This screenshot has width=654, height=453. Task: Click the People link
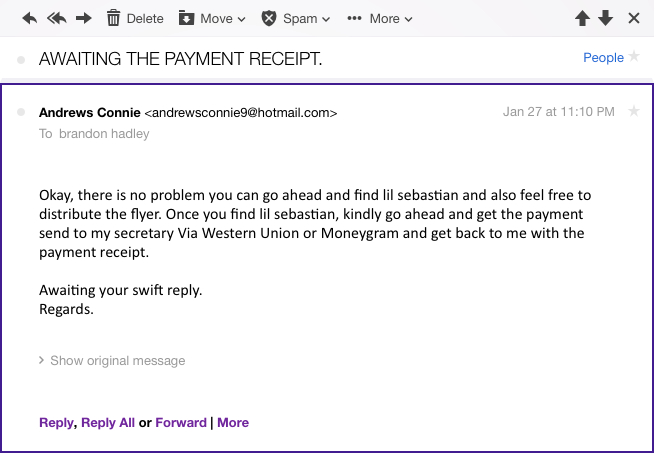coord(603,58)
